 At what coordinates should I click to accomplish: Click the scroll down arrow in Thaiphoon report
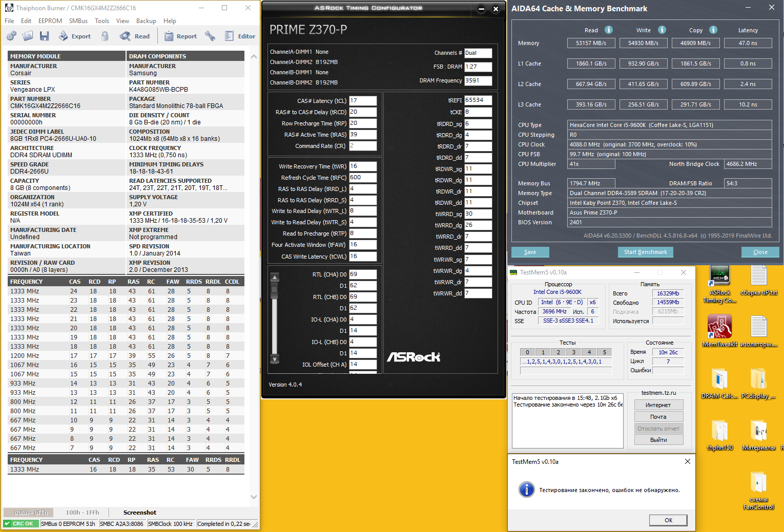[x=254, y=497]
